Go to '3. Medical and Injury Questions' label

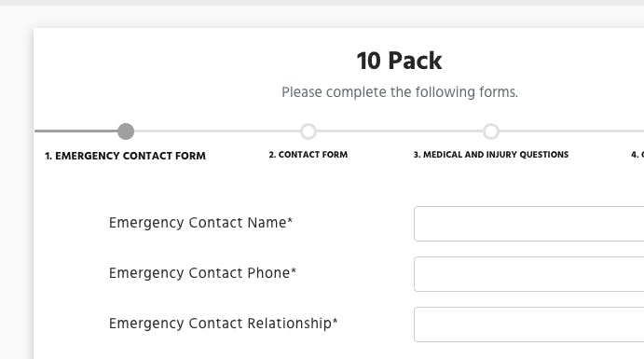[x=491, y=155]
